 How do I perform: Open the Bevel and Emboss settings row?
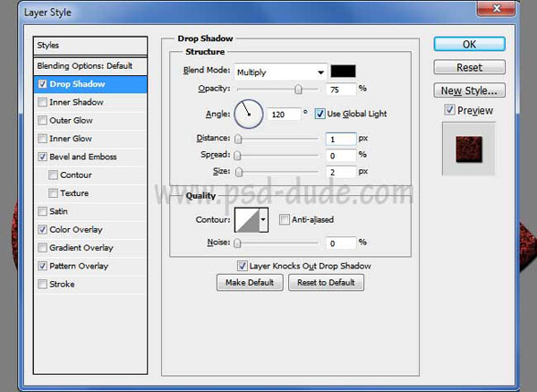(x=90, y=157)
